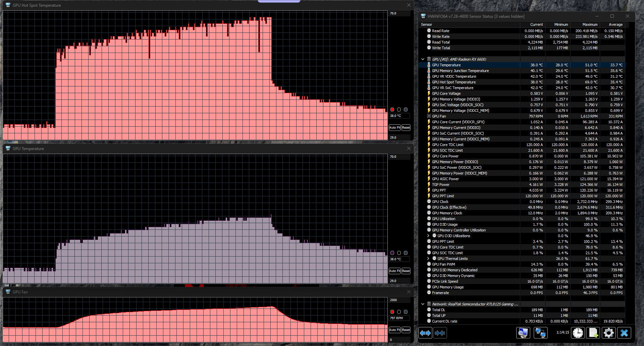
Task: Click Auto Fit in GPU Fan graph
Action: click(x=394, y=330)
